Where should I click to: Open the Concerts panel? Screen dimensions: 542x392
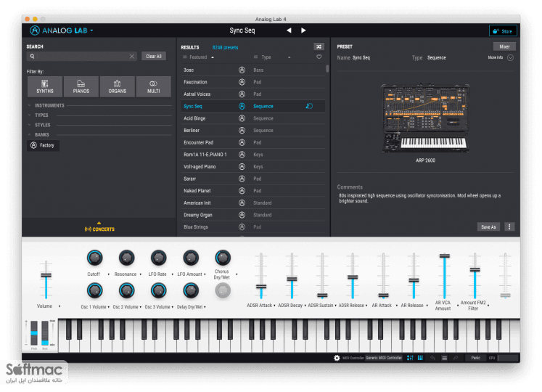99,227
